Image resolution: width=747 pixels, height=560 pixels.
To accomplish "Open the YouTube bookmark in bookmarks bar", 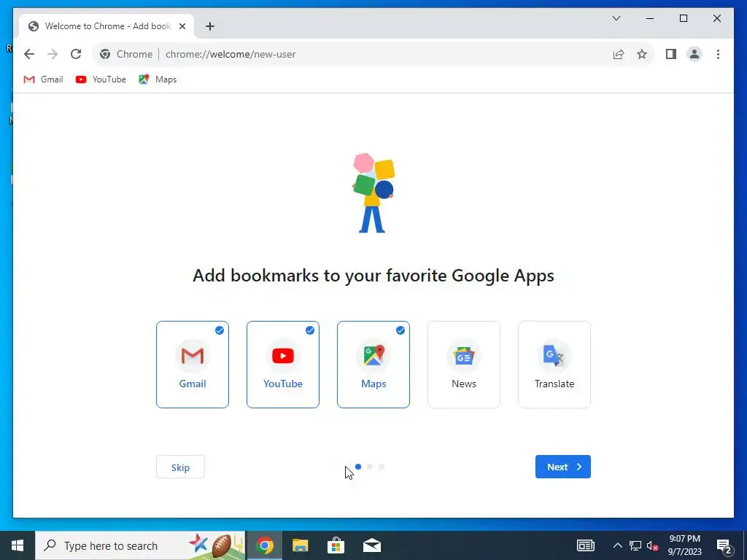I will 101,79.
